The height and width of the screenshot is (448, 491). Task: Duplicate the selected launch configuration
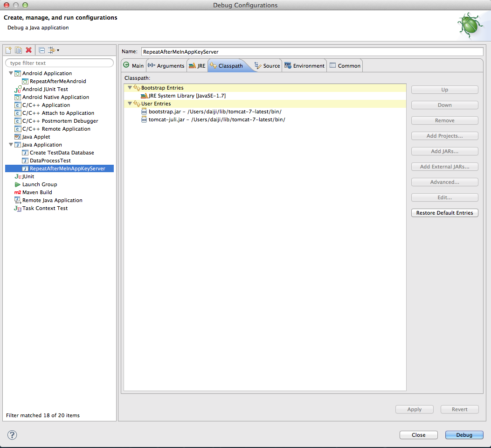[x=18, y=49]
